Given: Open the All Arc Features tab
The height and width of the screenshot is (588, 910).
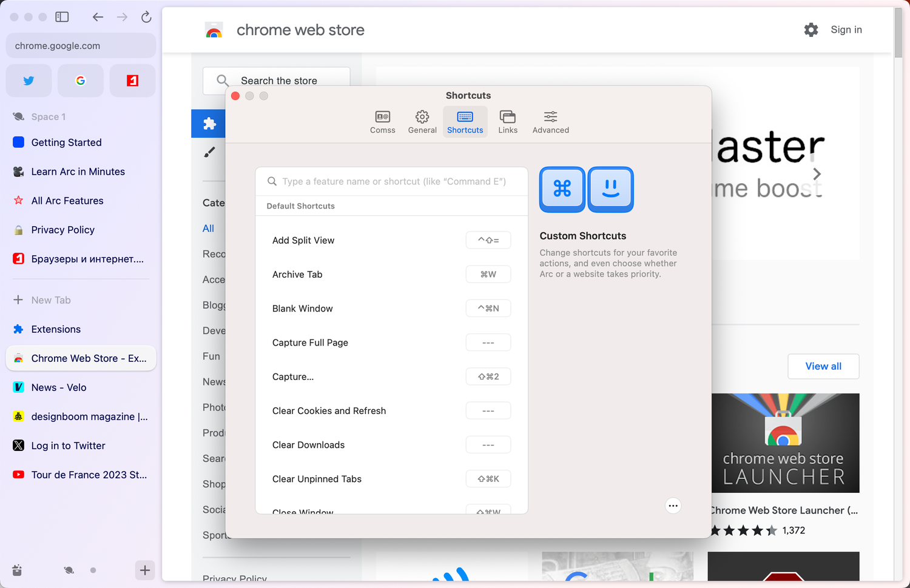Looking at the screenshot, I should (x=81, y=201).
